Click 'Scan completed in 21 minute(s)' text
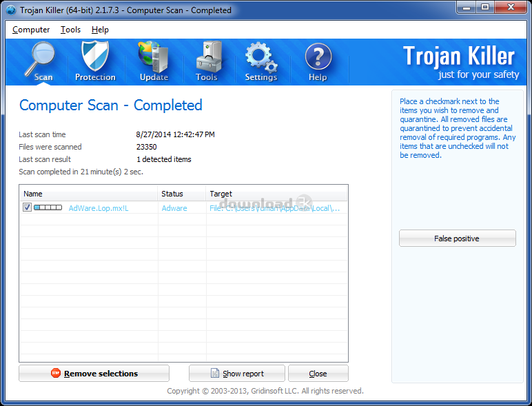 [x=81, y=172]
